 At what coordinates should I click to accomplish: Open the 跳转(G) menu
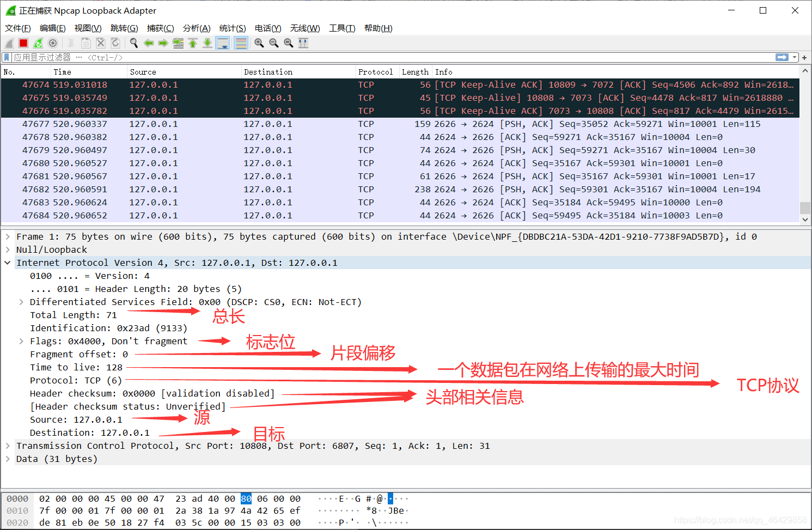(124, 28)
